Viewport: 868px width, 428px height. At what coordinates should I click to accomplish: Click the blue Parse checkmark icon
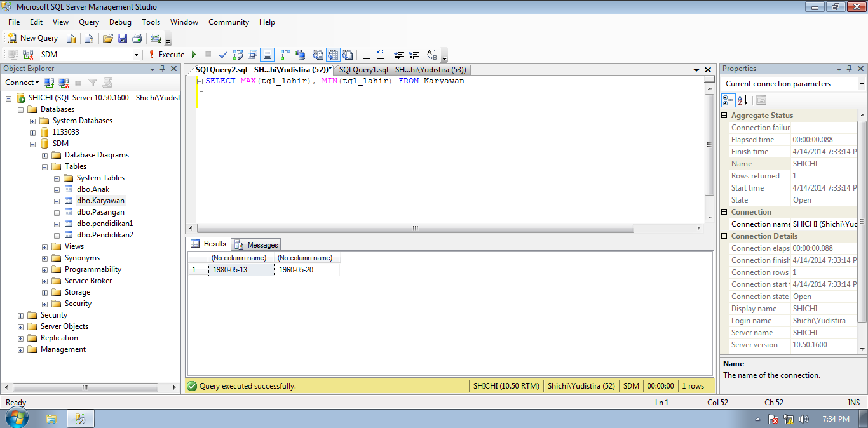tap(223, 55)
